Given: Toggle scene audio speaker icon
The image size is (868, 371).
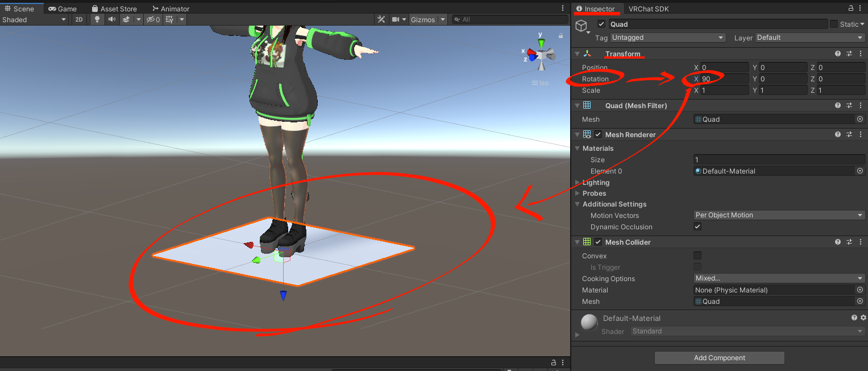Looking at the screenshot, I should click(x=112, y=19).
